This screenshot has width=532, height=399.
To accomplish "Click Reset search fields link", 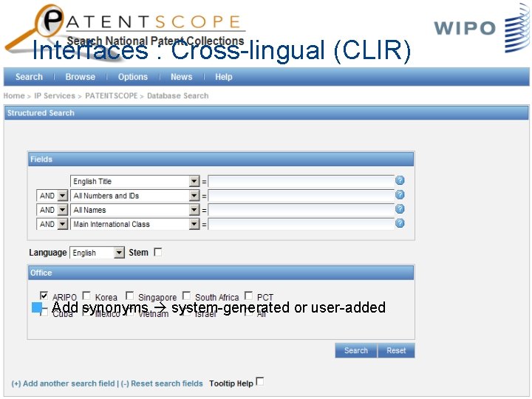I will pos(162,383).
